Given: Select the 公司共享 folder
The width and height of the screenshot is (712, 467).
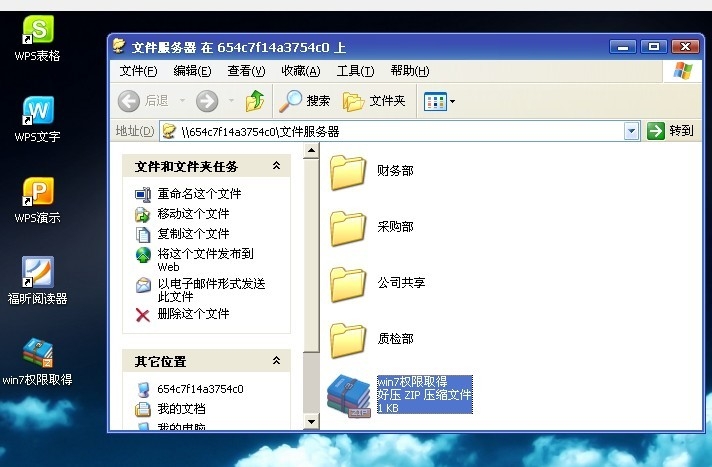Looking at the screenshot, I should 348,284.
